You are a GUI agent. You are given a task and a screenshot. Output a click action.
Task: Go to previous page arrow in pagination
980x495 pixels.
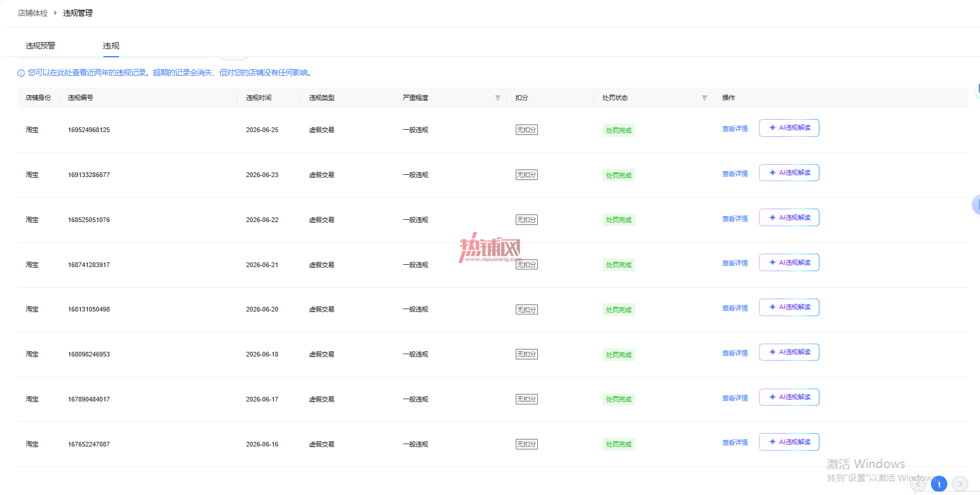(918, 484)
